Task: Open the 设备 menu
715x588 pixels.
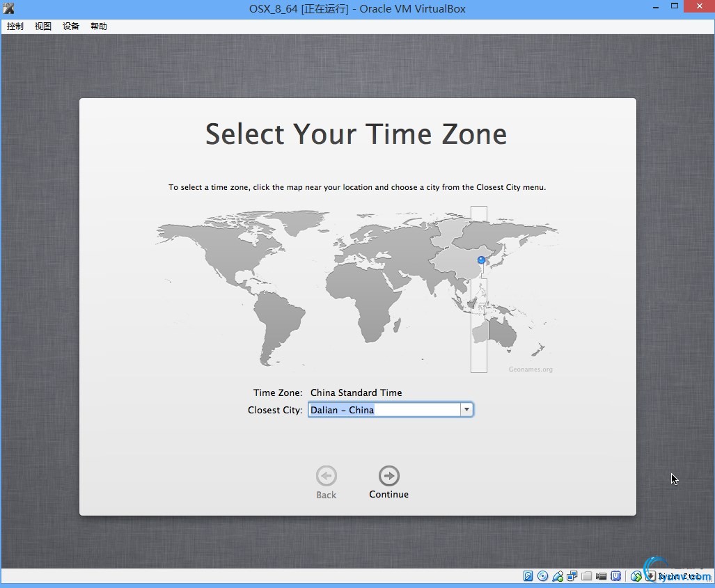Action: (x=71, y=26)
